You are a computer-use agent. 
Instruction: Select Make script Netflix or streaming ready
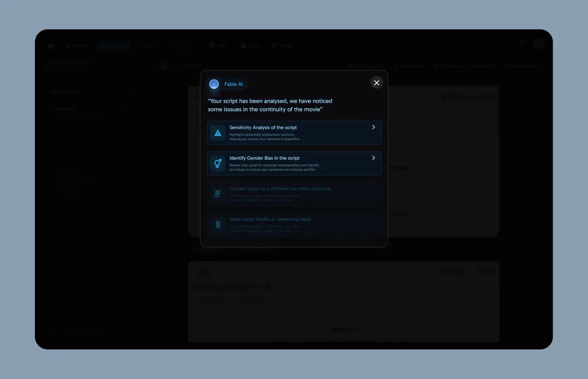tap(294, 224)
